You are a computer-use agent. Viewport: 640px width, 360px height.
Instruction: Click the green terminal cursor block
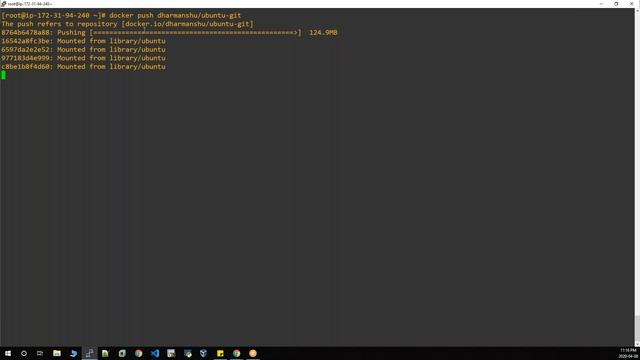(x=3, y=75)
